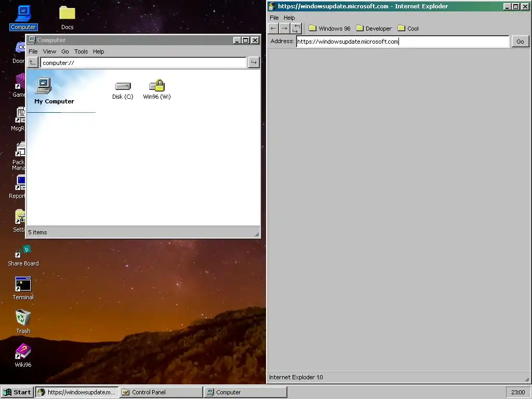The height and width of the screenshot is (399, 532).
Task: Open the MsgRoom desktop shortcut
Action: click(x=18, y=119)
